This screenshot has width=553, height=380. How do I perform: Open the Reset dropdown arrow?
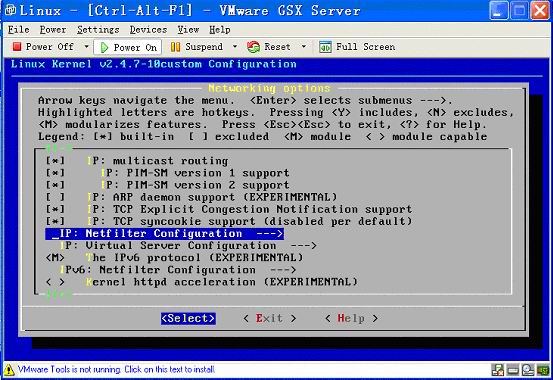pyautogui.click(x=304, y=47)
